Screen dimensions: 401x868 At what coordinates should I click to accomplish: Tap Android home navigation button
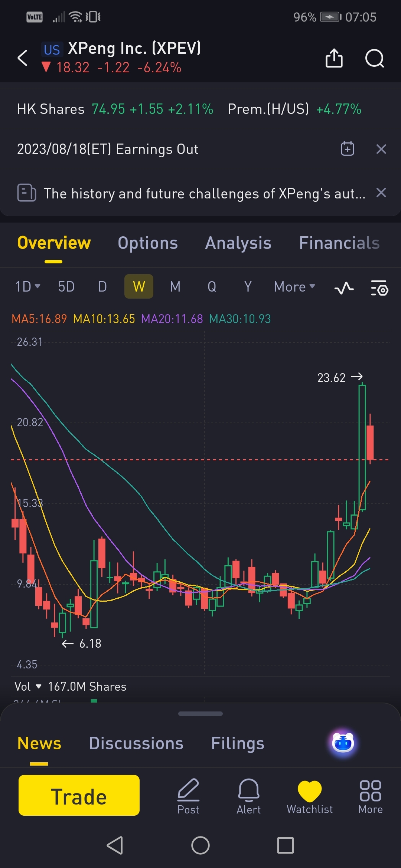point(200,845)
